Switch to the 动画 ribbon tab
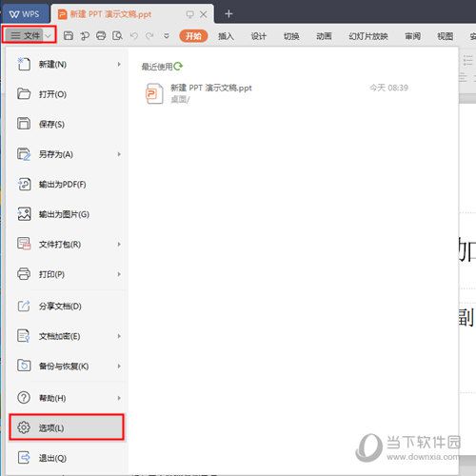476x476 pixels. point(324,36)
